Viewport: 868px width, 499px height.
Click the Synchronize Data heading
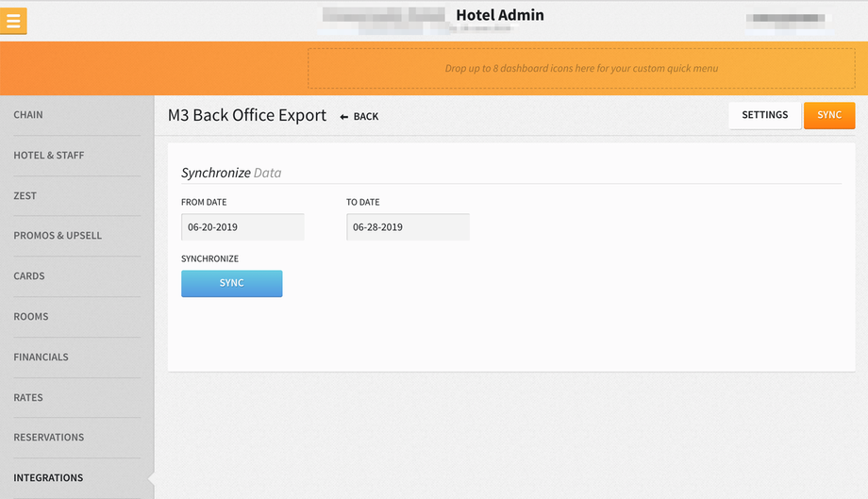(231, 173)
